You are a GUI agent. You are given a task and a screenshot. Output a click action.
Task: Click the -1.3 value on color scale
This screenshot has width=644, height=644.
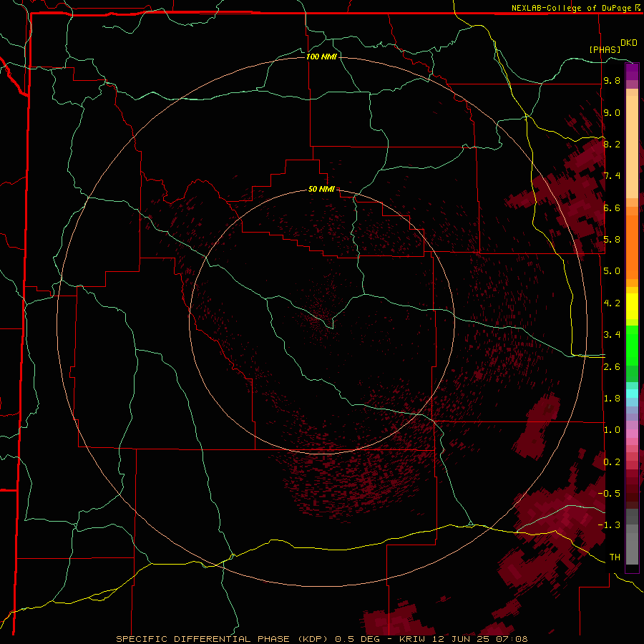click(609, 525)
